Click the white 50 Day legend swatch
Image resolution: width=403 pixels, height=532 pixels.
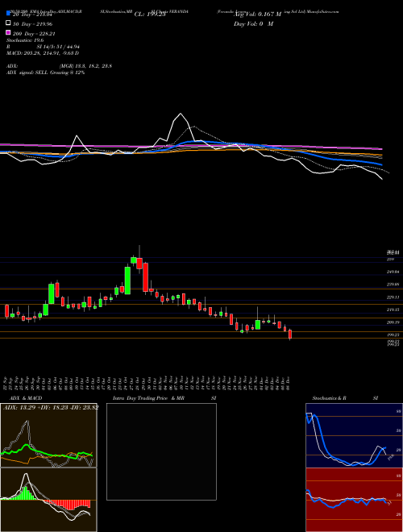(8, 23)
